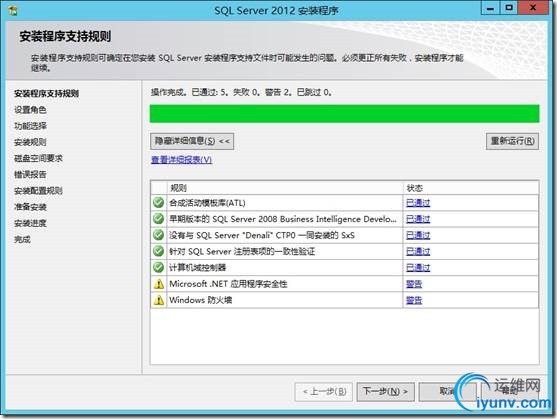This screenshot has height=419, width=557.
Task: Click green check icon for 合成活动模板库(ATL)
Action: tap(158, 203)
